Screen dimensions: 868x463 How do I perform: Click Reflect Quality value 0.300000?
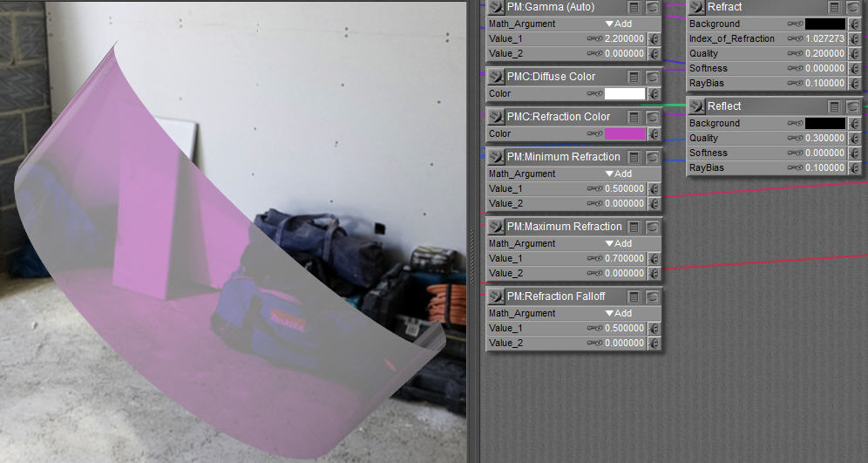pyautogui.click(x=824, y=138)
